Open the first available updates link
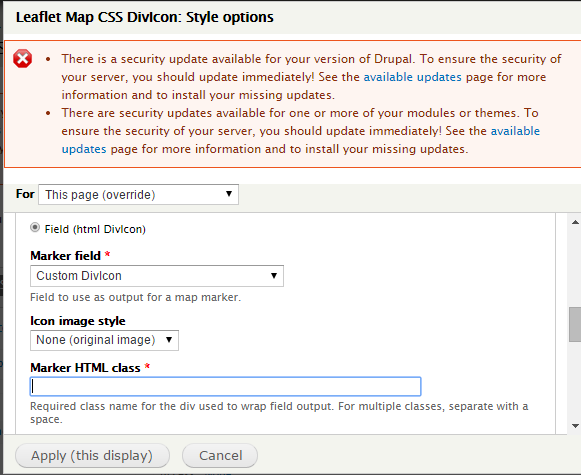581x475 pixels. [412, 77]
